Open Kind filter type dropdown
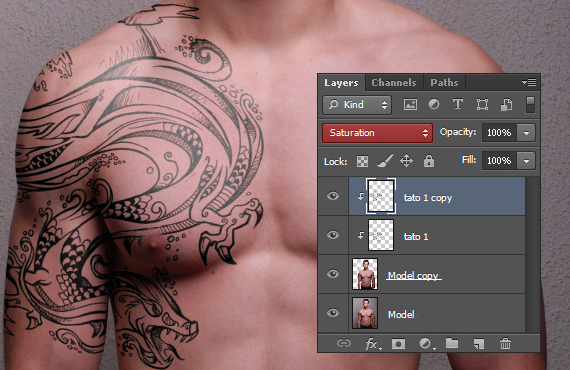Image resolution: width=570 pixels, height=370 pixels. (357, 105)
